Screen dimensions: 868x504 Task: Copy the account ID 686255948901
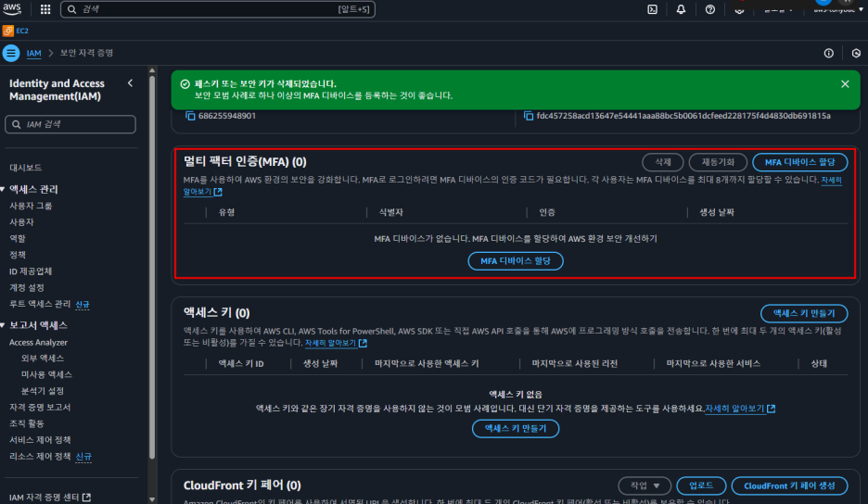190,116
